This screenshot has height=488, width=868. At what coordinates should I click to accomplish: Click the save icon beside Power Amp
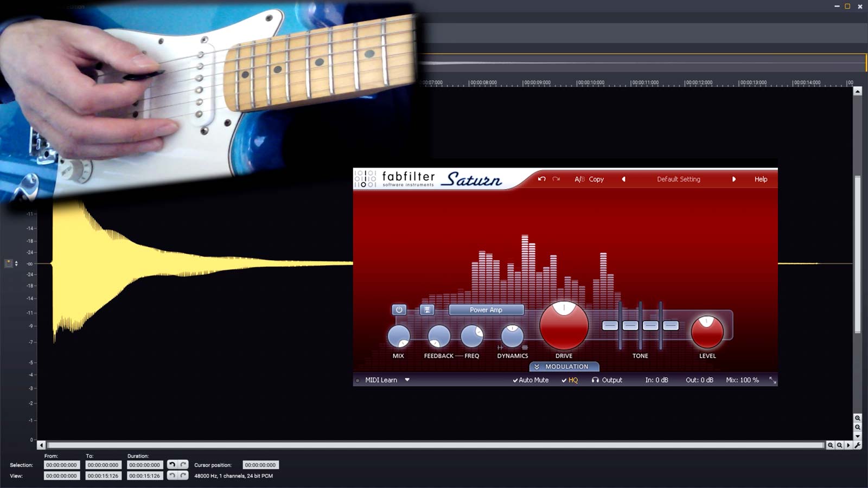[x=427, y=310]
